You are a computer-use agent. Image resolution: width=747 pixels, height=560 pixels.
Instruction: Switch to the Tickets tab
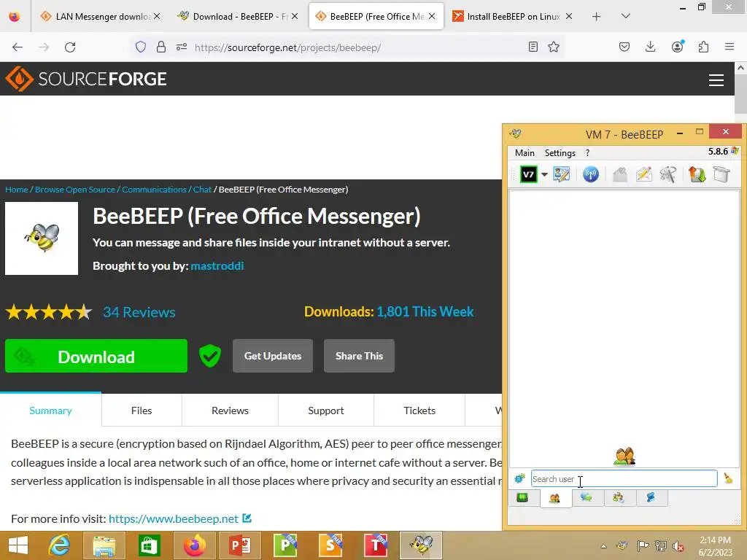tap(419, 410)
